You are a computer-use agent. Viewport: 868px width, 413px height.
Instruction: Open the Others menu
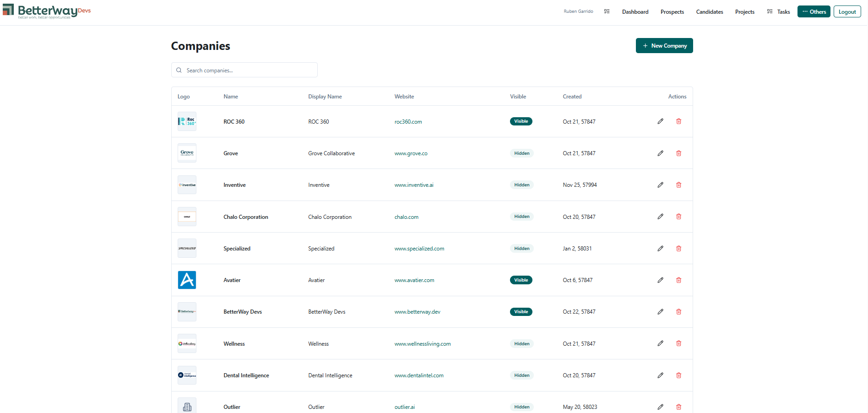tap(814, 11)
